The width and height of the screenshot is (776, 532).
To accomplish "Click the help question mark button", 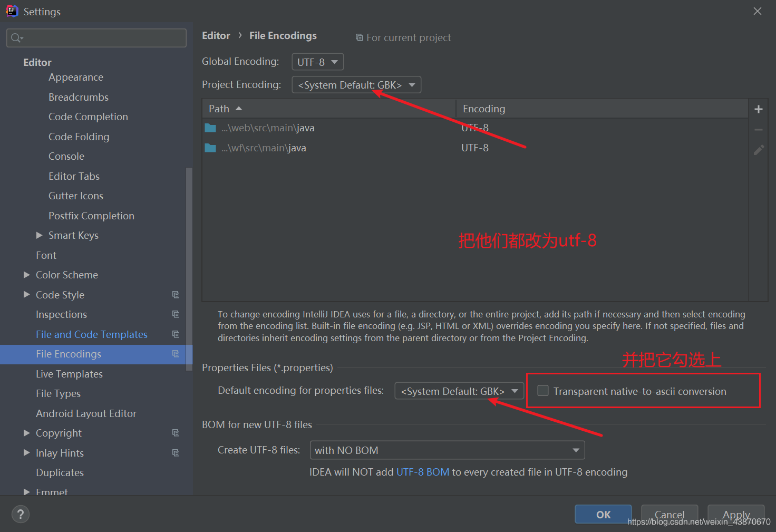I will (21, 514).
